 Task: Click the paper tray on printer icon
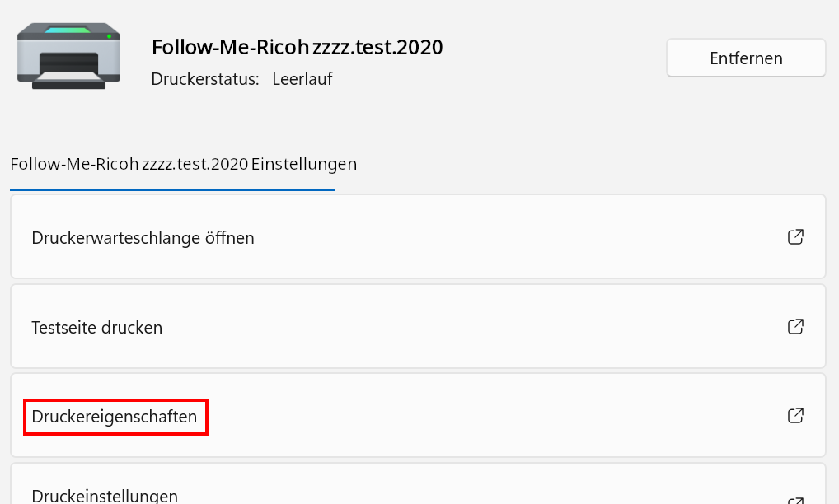[68, 79]
